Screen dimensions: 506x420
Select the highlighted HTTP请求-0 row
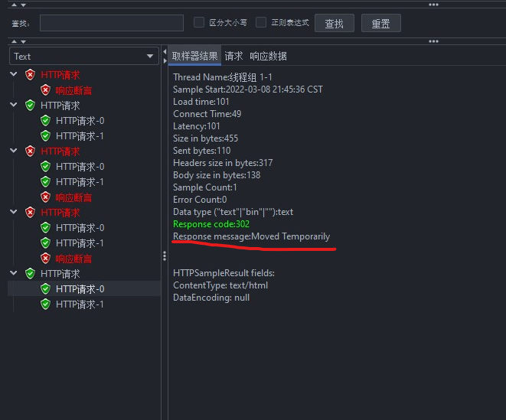[80, 288]
